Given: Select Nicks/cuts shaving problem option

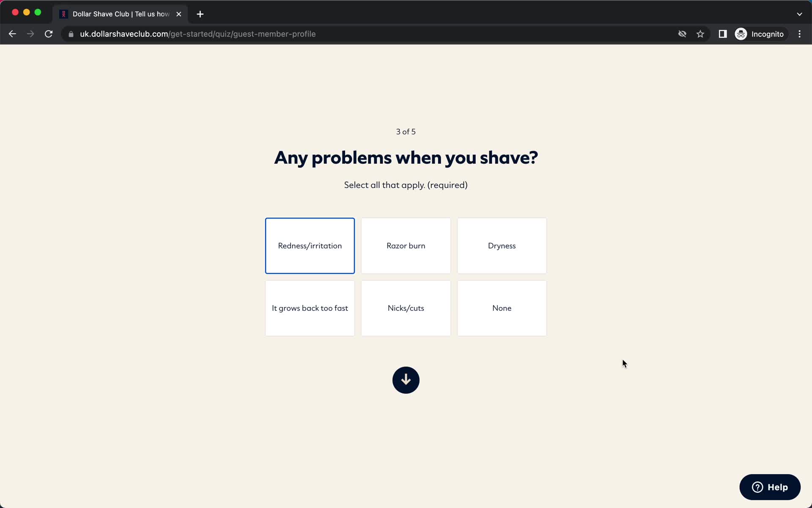Looking at the screenshot, I should tap(406, 308).
